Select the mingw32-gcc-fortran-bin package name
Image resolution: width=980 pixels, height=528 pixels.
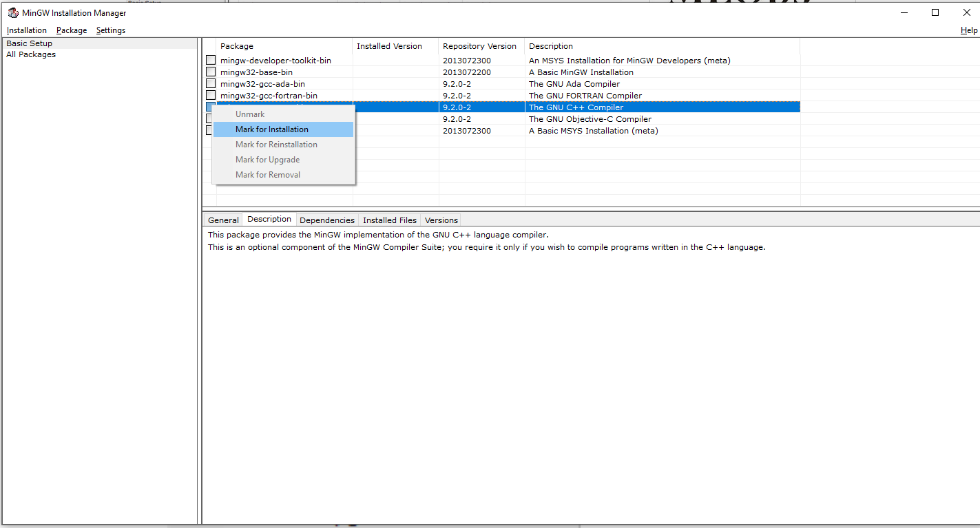(x=269, y=96)
